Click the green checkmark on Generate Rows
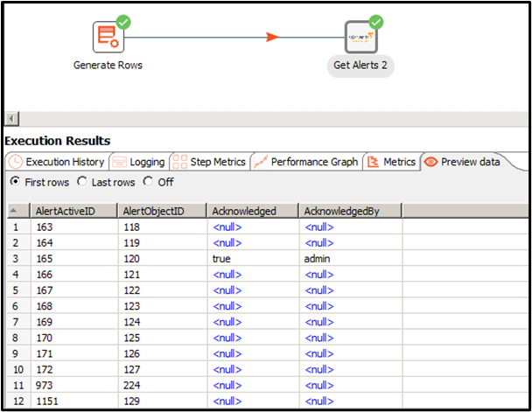The width and height of the screenshot is (532, 412). click(x=123, y=21)
